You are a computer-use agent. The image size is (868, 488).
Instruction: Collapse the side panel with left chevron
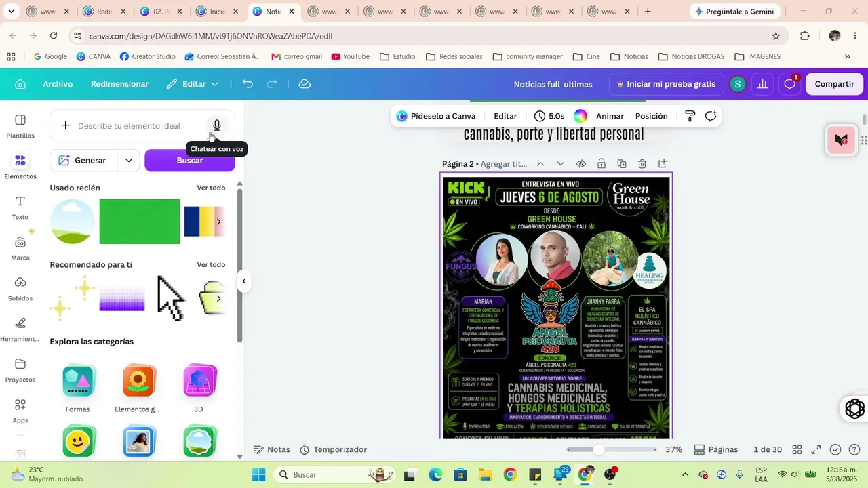point(244,281)
